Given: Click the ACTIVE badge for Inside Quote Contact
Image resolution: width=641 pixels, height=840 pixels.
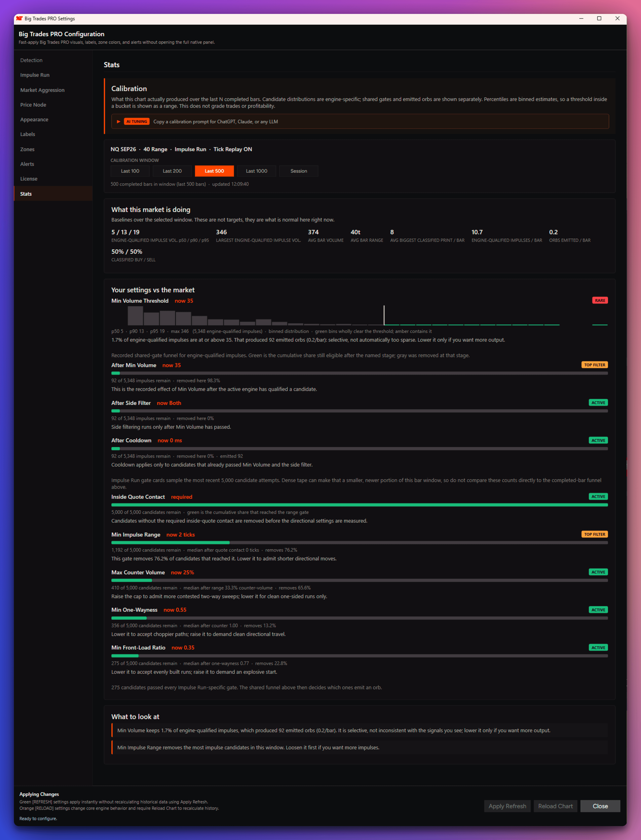Looking at the screenshot, I should pos(598,496).
